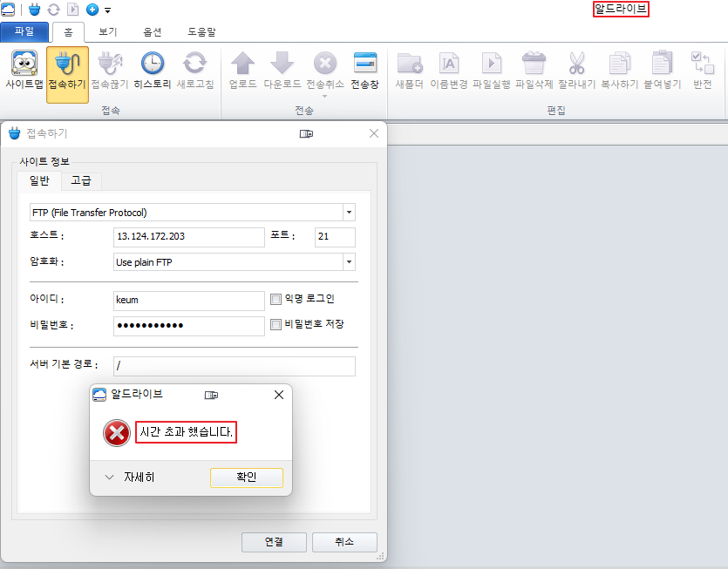728x569 pixels.
Task: Switch to the 홈 ribbon tab
Action: pyautogui.click(x=68, y=32)
